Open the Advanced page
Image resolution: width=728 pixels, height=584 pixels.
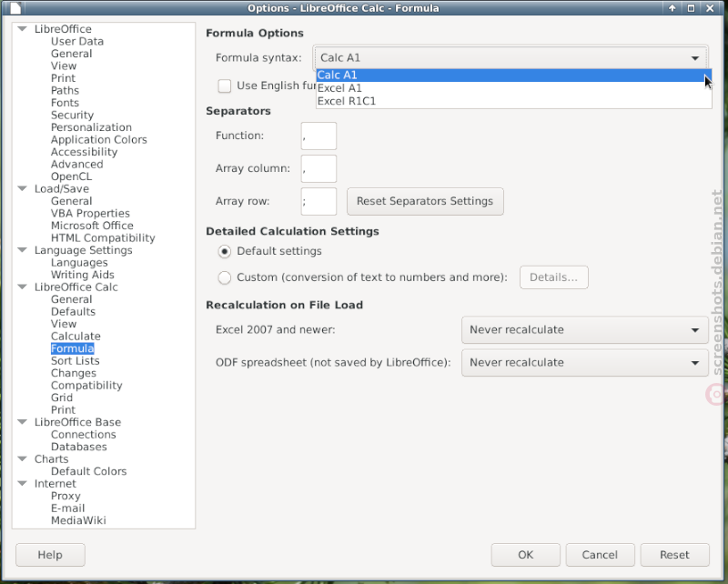click(77, 165)
